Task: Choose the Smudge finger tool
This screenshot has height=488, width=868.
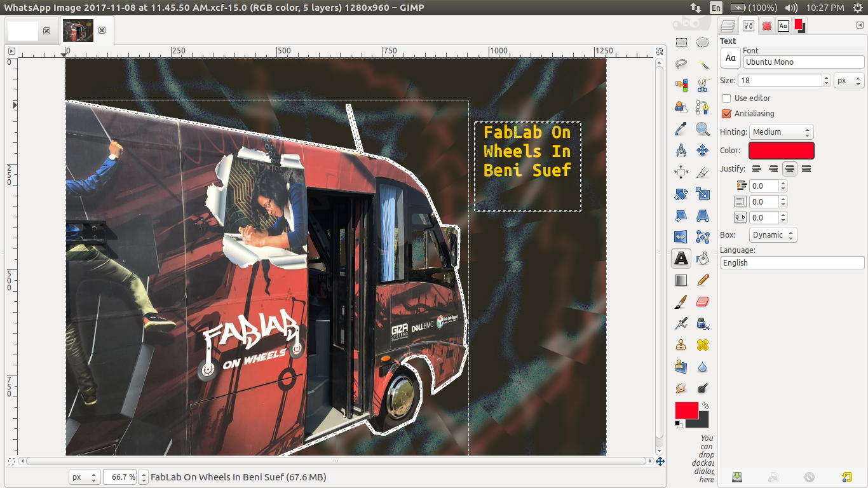Action: 681,388
